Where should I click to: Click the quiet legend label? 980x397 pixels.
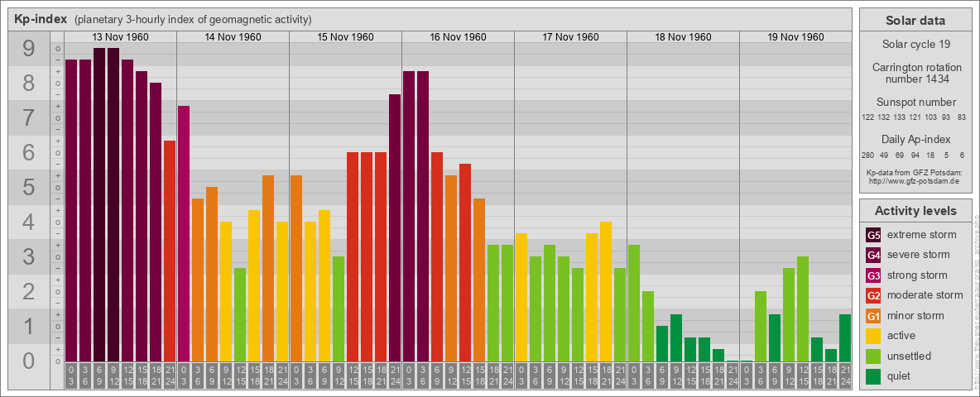(x=900, y=376)
